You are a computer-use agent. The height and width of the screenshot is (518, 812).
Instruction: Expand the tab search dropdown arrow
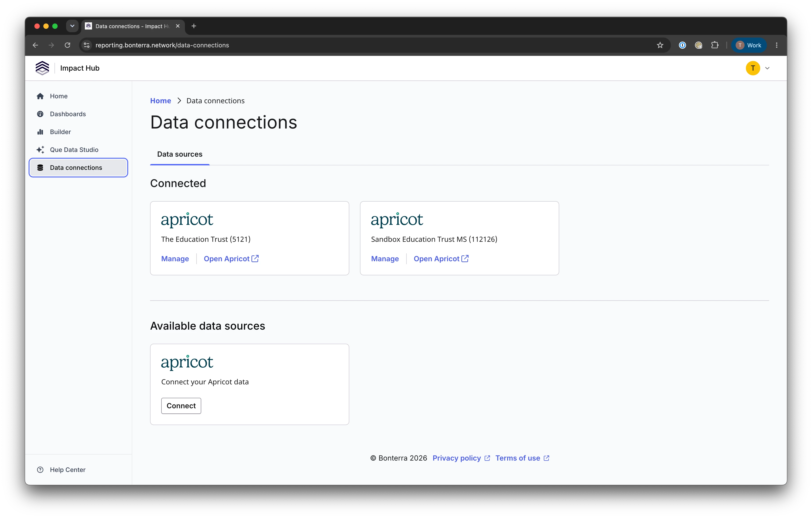point(72,26)
